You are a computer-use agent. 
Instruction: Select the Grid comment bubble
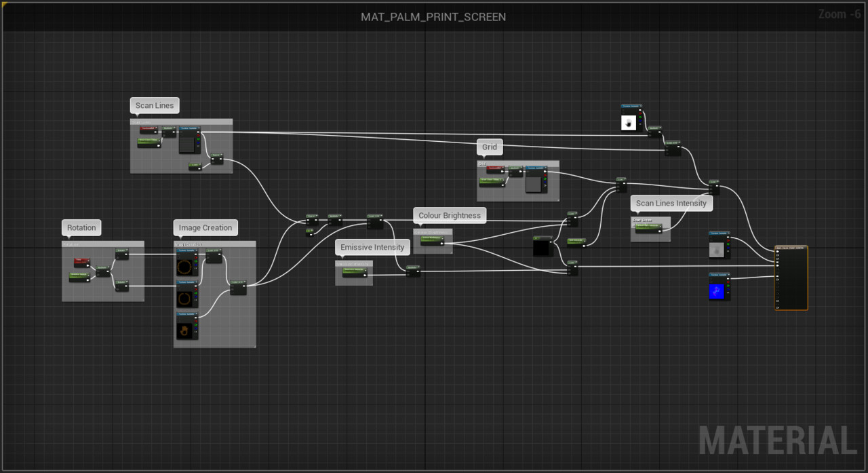point(490,147)
